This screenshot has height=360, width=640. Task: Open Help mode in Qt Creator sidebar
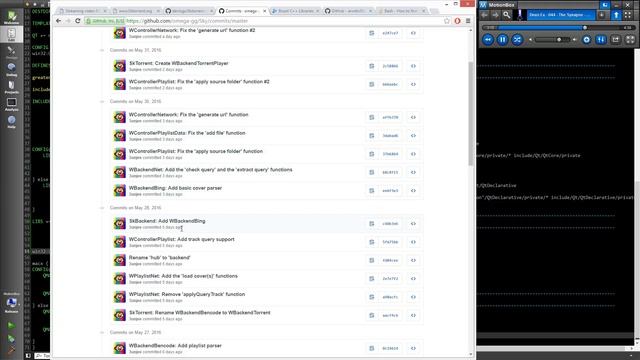pyautogui.click(x=11, y=122)
